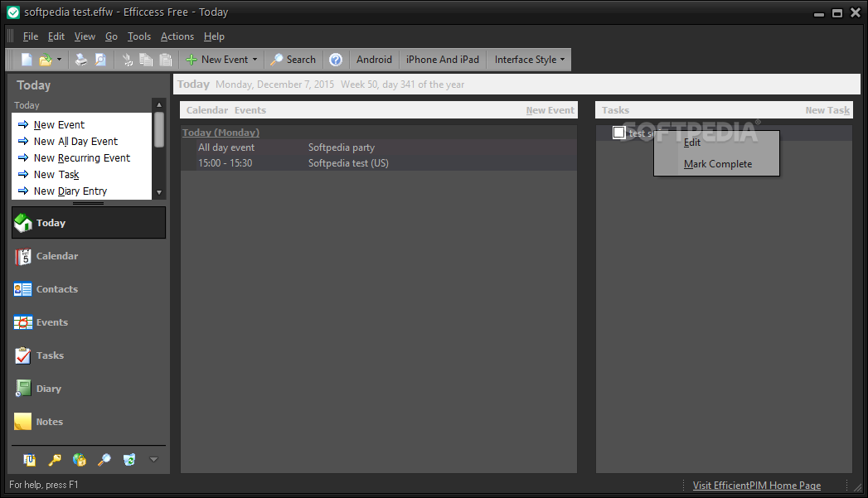
Task: Choose Edit in the task context menu
Action: click(x=717, y=143)
